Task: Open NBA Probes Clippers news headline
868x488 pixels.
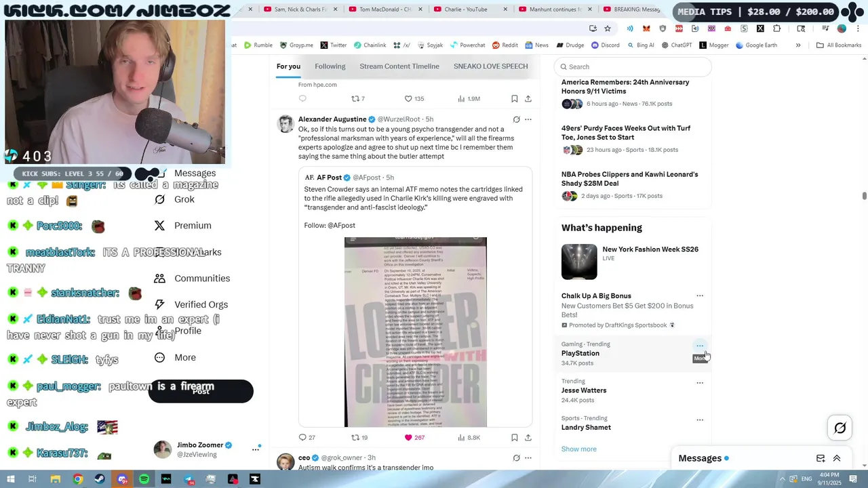Action: [x=629, y=179]
